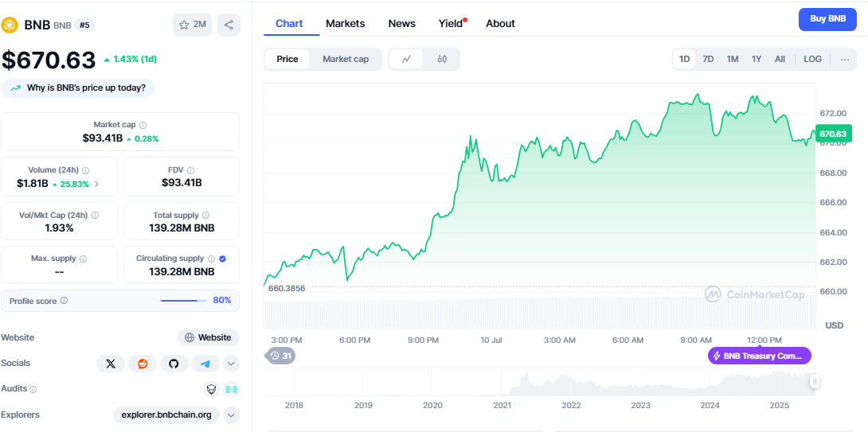The image size is (868, 432).
Task: Open the News tab
Action: coord(402,24)
